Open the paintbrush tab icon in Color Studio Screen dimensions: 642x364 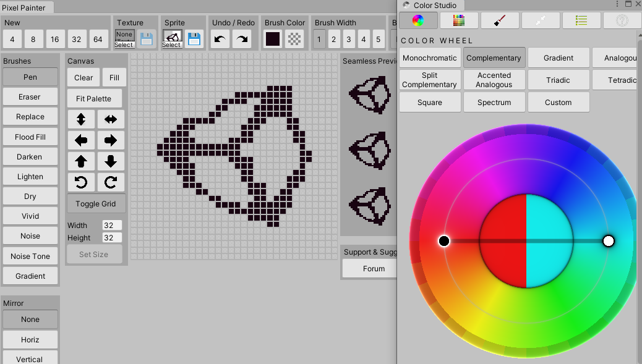tap(500, 20)
